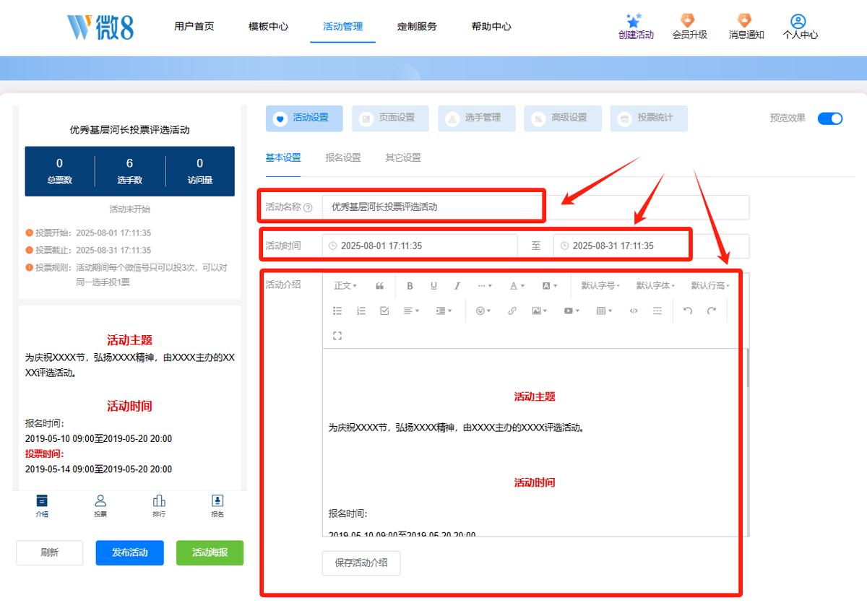This screenshot has width=867, height=616.
Task: Go to 个人中心 profile
Action: tap(800, 27)
